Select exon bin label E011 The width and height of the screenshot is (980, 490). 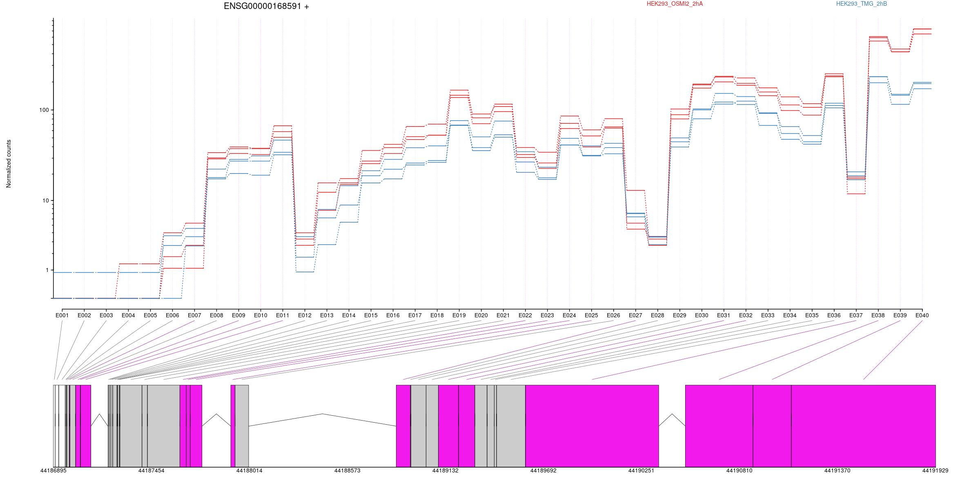tap(283, 315)
